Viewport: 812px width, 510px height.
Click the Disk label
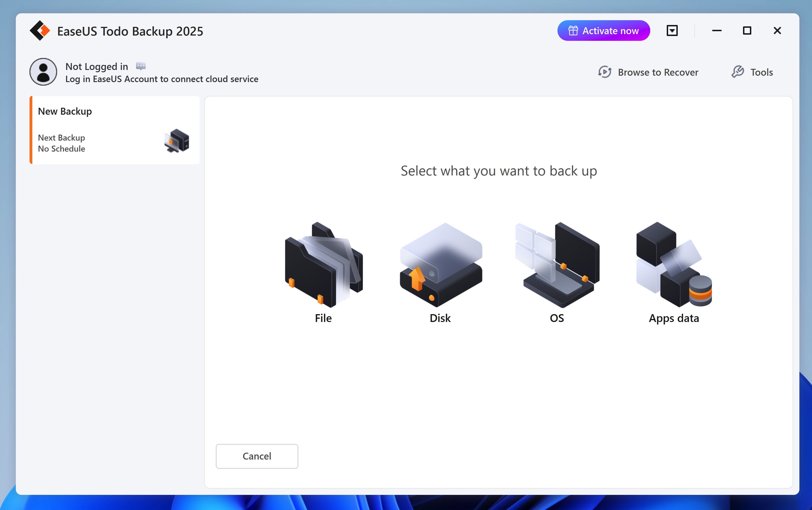click(x=440, y=318)
